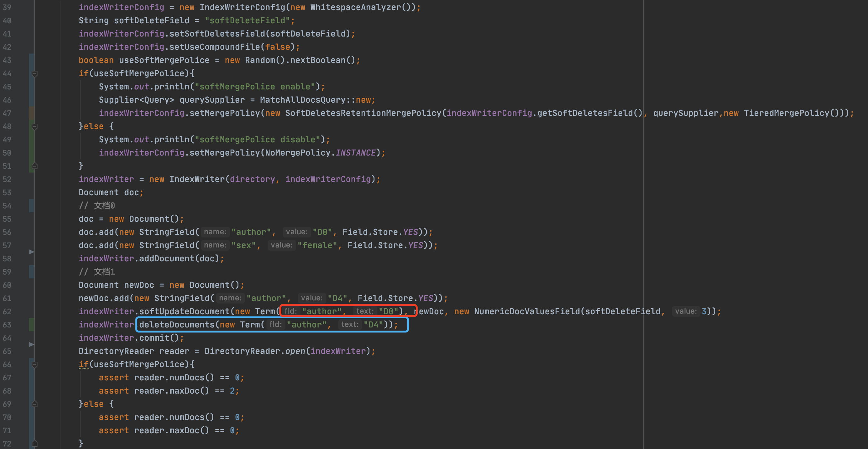Click fold end marker at line 51
This screenshot has width=868, height=449.
[34, 166]
